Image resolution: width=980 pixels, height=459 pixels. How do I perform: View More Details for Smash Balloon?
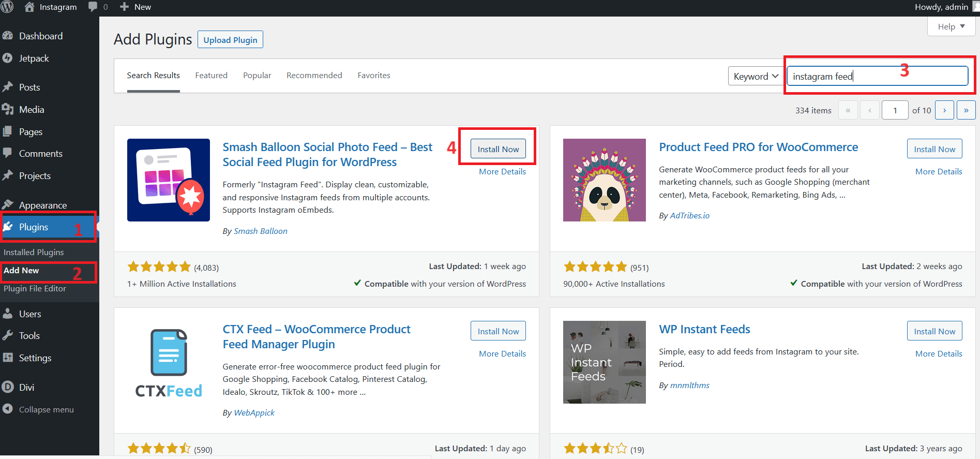pos(502,172)
